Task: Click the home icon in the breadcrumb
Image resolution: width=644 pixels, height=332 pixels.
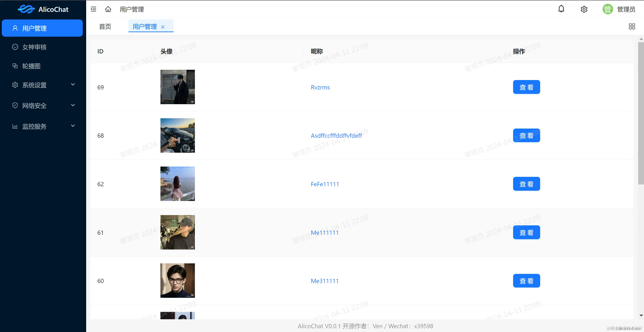Action: tap(108, 9)
